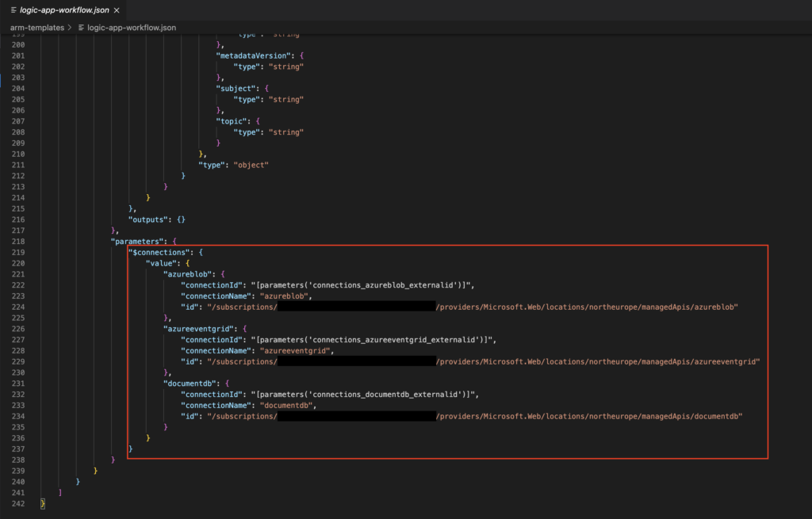Viewport: 812px width, 519px height.
Task: Click the "metadataVersion" key
Action: point(253,56)
